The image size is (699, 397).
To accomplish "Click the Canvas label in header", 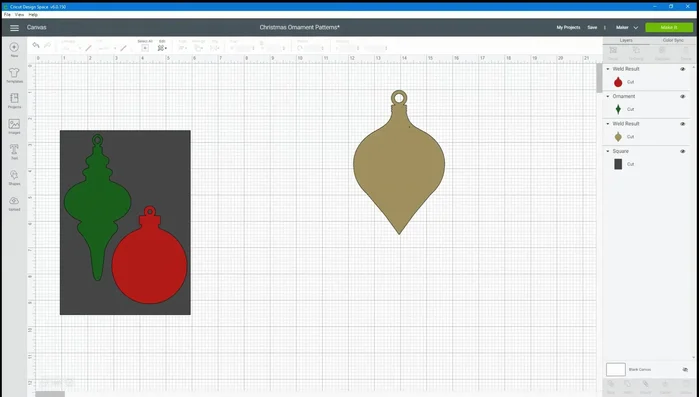I will click(x=37, y=28).
